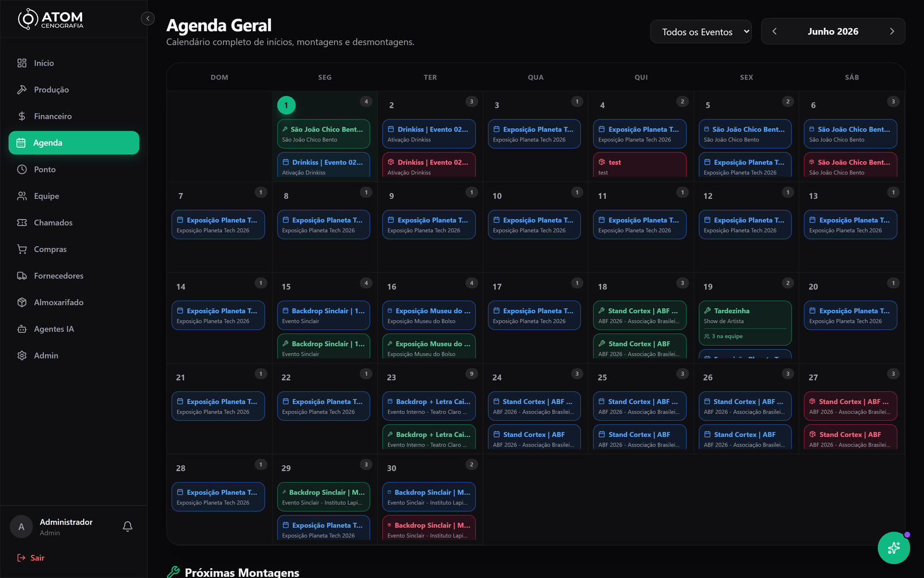Select the Agenda sidebar item

(74, 143)
